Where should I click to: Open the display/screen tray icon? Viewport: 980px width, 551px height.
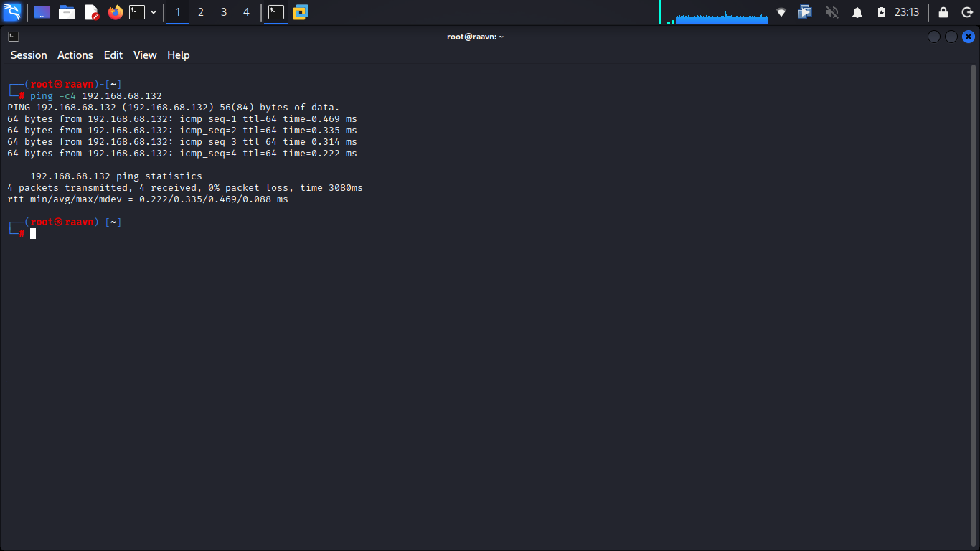click(805, 12)
